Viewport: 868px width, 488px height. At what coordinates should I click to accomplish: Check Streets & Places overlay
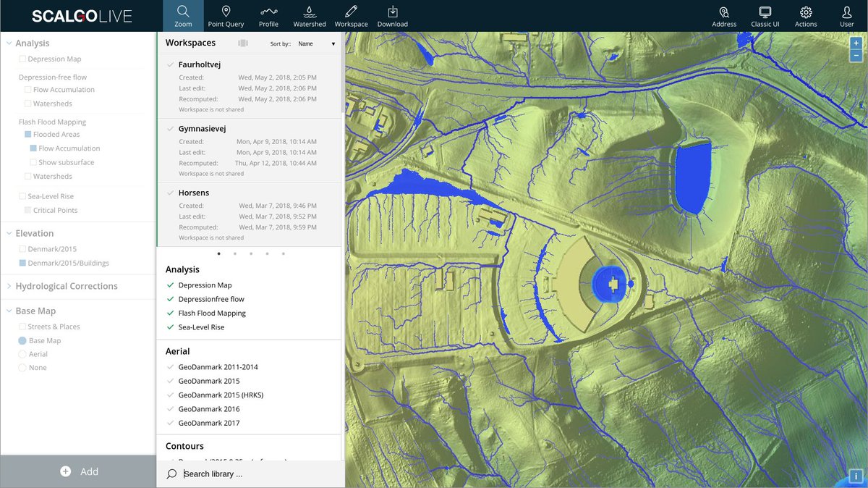pos(22,327)
